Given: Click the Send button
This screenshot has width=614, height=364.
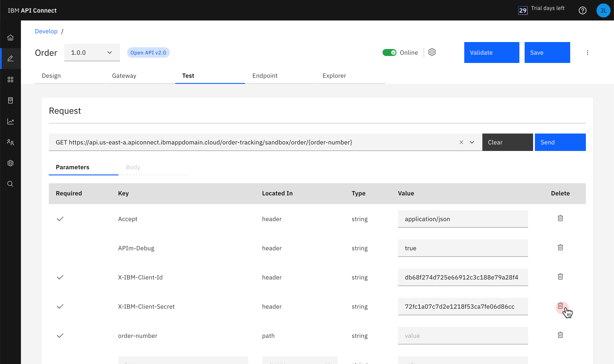Looking at the screenshot, I should pyautogui.click(x=560, y=142).
